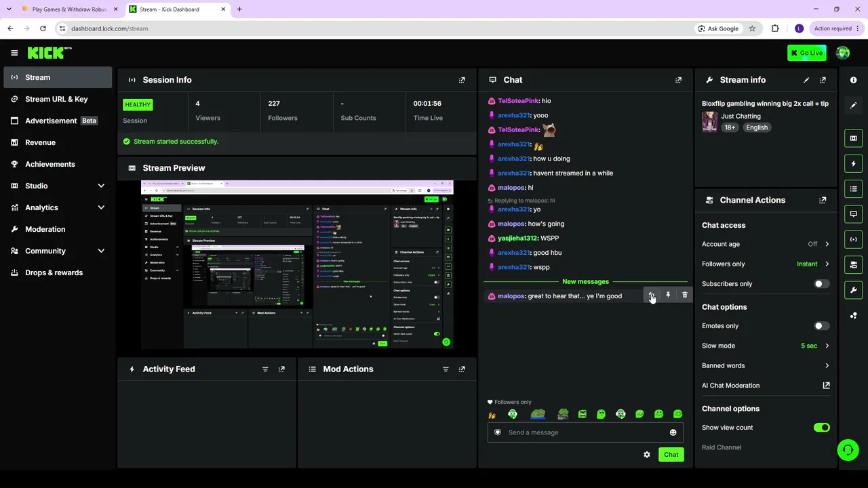The image size is (868, 488).
Task: Filter the Mod Actions list
Action: coord(446,369)
